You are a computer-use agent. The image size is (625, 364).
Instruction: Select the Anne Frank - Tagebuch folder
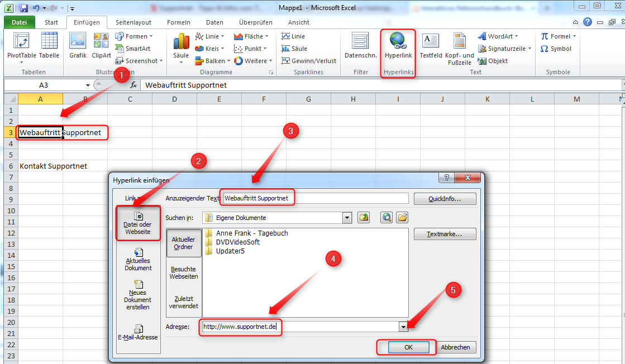click(x=247, y=233)
